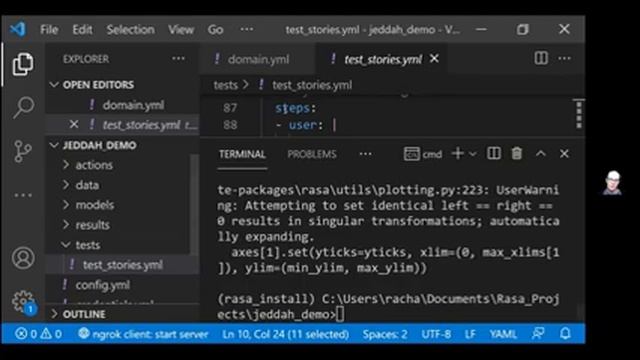Open notifications bell in status bar

(x=565, y=333)
